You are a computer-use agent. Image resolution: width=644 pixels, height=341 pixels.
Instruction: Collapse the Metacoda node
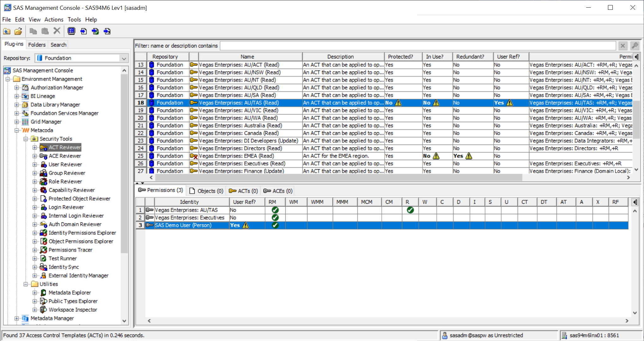[x=17, y=130]
